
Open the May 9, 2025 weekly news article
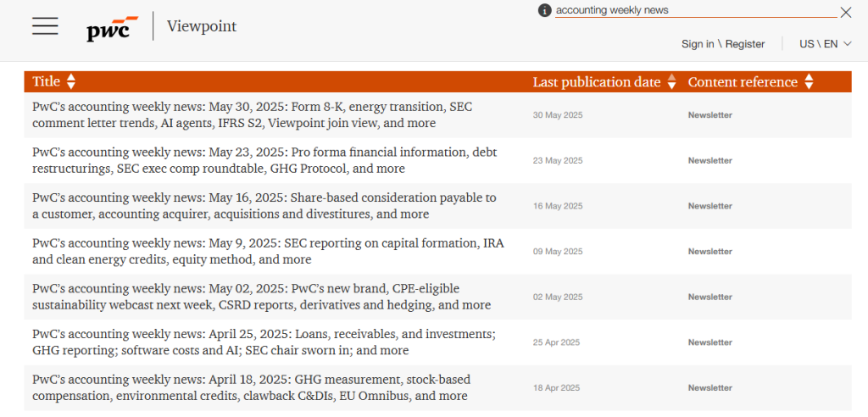[x=268, y=251]
